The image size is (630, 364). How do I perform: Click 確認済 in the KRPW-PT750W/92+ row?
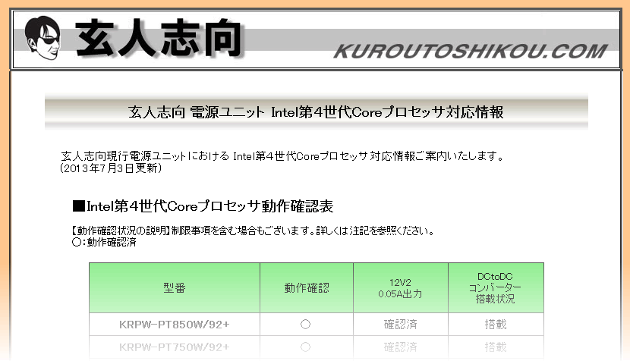pos(401,347)
